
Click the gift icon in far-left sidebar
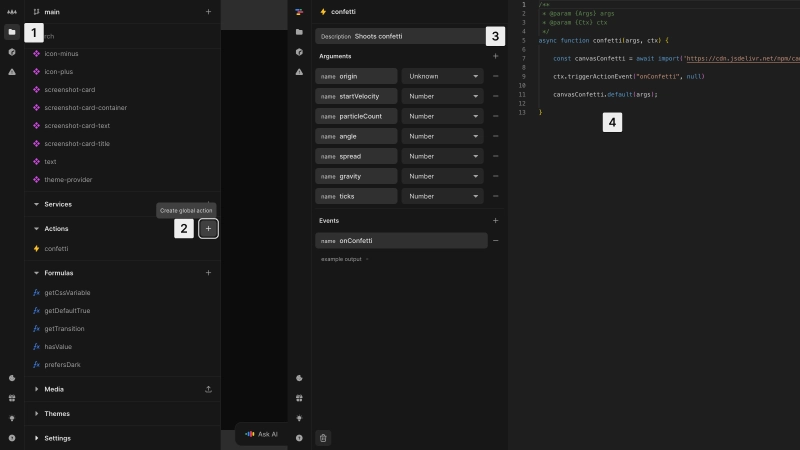[x=12, y=398]
